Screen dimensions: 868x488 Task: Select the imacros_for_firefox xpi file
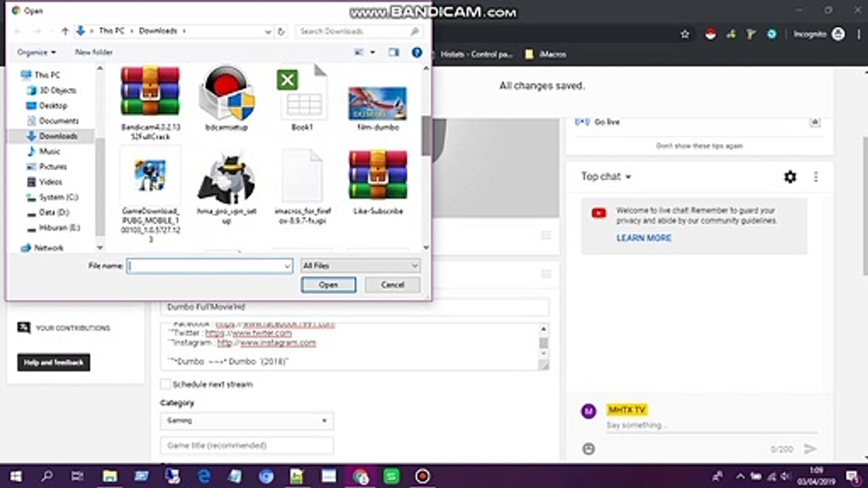tap(302, 186)
